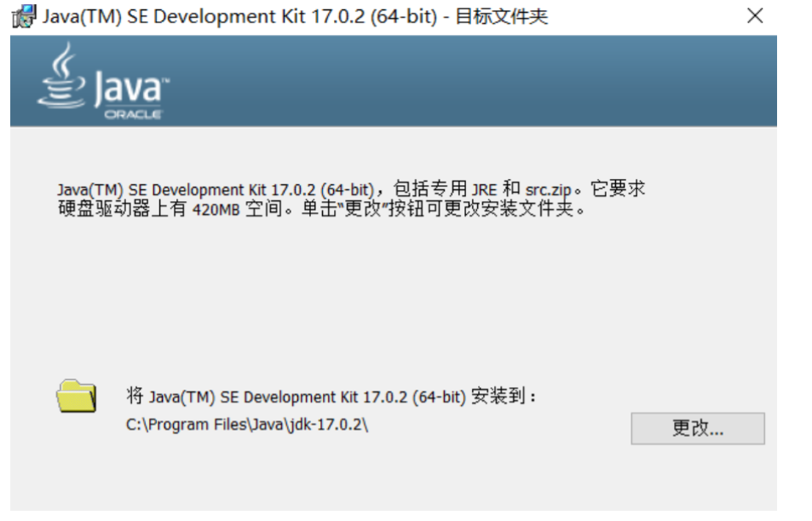Screen dimensions: 812x521
Task: Click the label ending with 安装到：
Action: pyautogui.click(x=331, y=397)
